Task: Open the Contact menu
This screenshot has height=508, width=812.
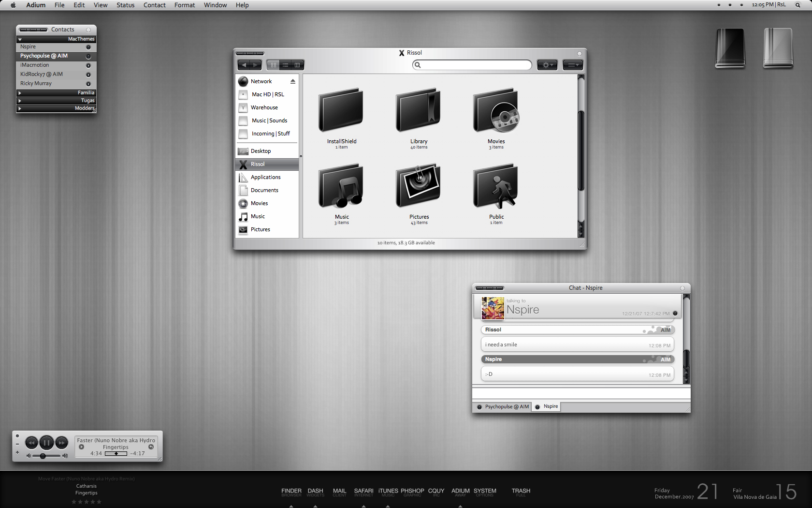Action: click(x=155, y=5)
